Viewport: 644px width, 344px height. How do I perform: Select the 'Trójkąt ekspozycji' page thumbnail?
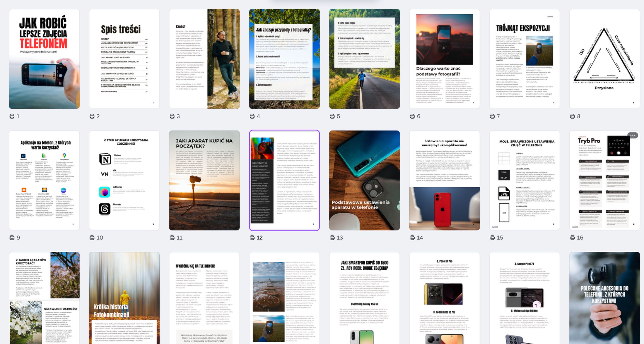(524, 59)
